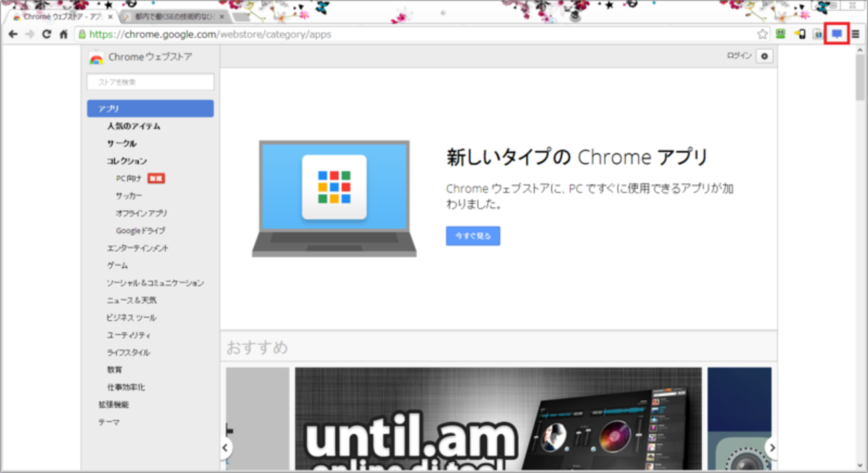Click the address bar URL

210,34
